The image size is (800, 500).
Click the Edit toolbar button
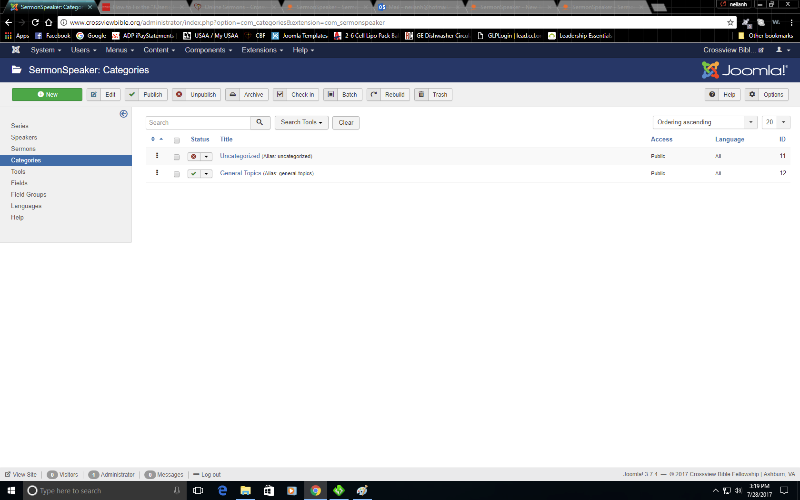pos(104,94)
